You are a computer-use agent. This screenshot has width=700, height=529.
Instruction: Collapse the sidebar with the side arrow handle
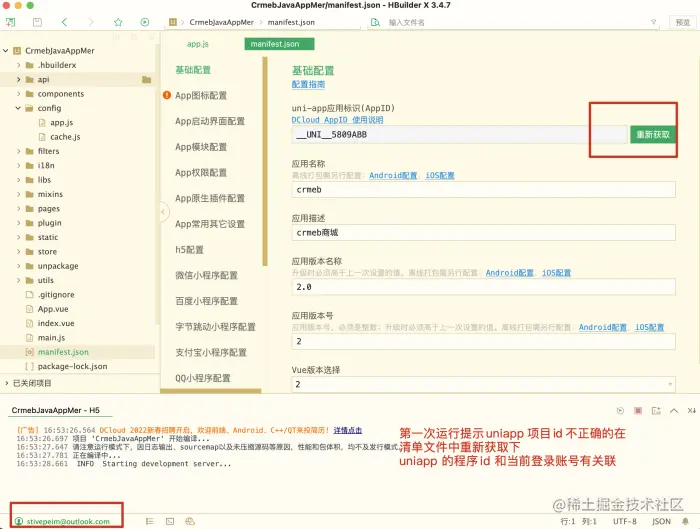click(163, 212)
